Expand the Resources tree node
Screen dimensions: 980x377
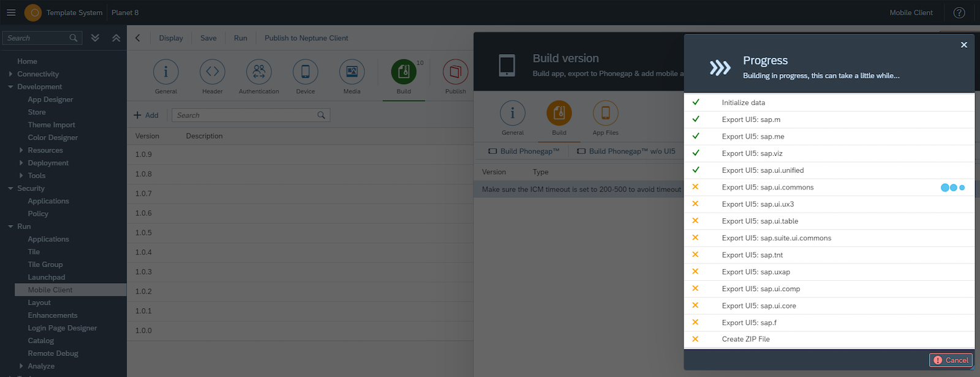(21, 150)
